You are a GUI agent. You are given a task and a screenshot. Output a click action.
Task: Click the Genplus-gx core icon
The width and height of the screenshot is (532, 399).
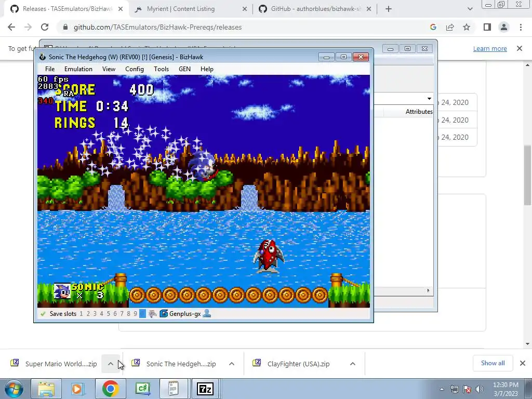pos(164,313)
